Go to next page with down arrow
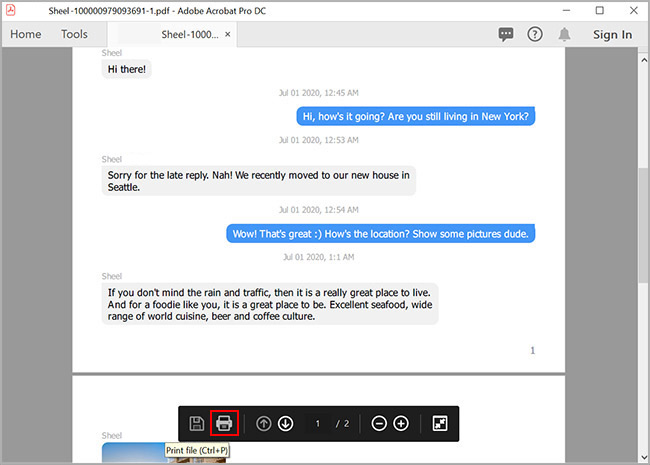The image size is (650, 465). 286,423
